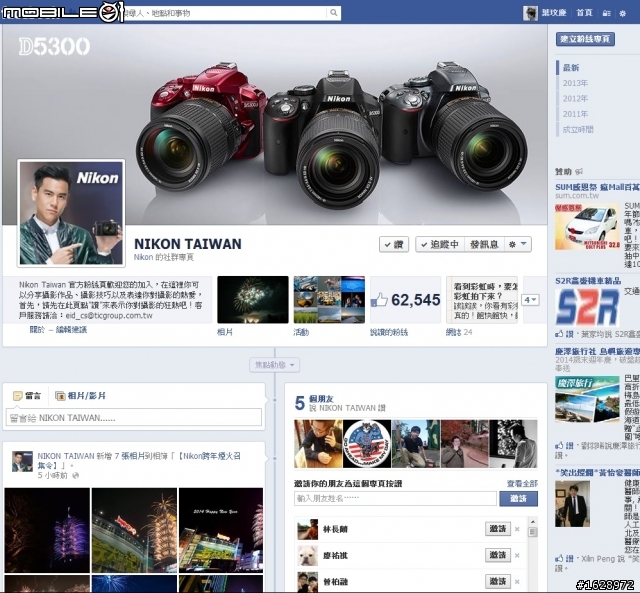Screen dimensions: 640x593
Task: Open the 說讚的粉絲 label link
Action: tap(389, 333)
